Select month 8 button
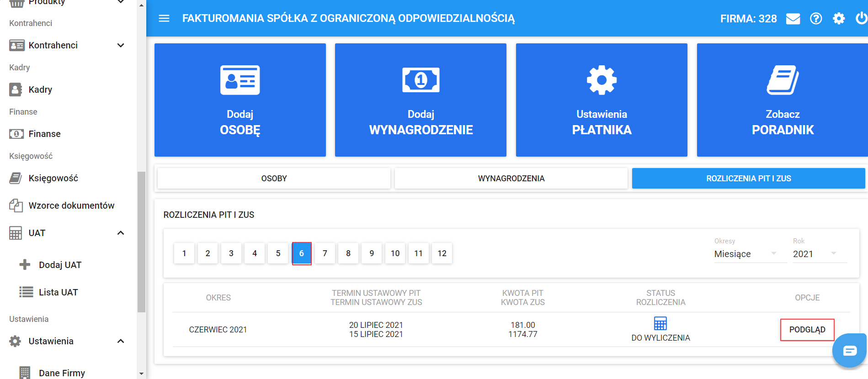 pos(348,253)
